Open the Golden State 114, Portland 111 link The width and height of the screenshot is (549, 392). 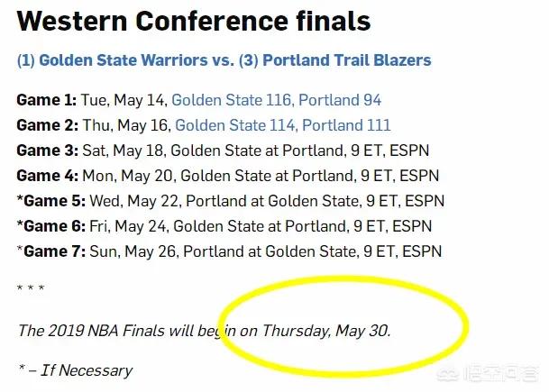[x=283, y=125]
